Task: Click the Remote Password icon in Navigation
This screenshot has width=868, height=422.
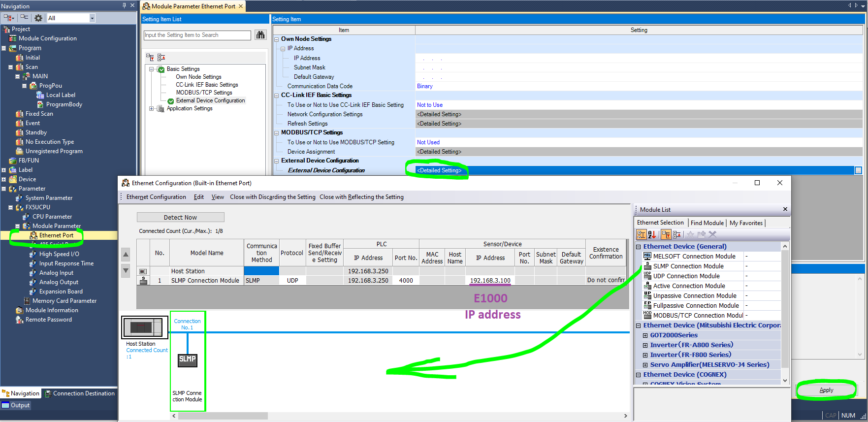Action: point(19,320)
